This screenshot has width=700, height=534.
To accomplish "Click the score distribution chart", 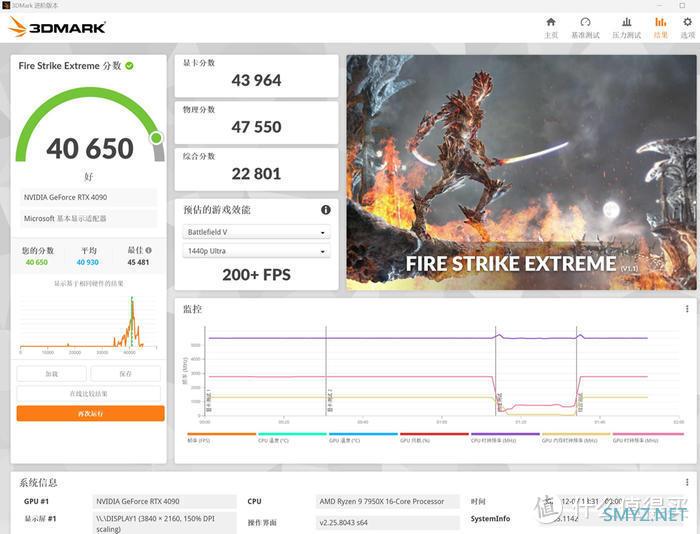I will (88, 325).
